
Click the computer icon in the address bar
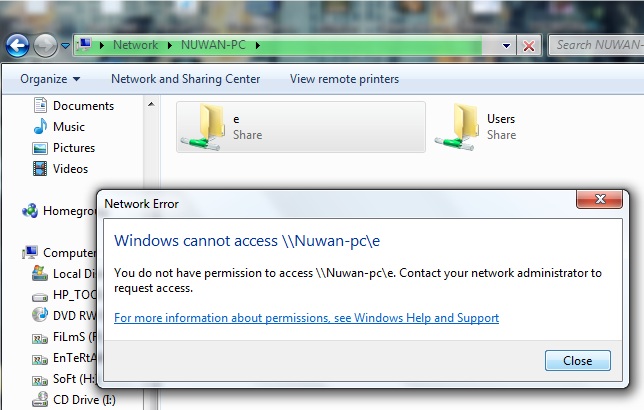point(85,44)
